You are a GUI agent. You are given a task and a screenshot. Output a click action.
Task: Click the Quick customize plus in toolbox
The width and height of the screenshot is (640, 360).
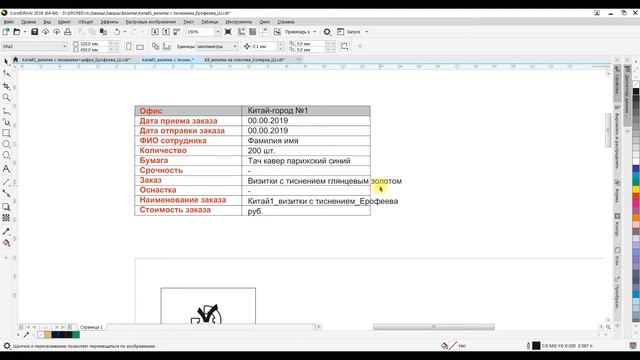coord(6,258)
